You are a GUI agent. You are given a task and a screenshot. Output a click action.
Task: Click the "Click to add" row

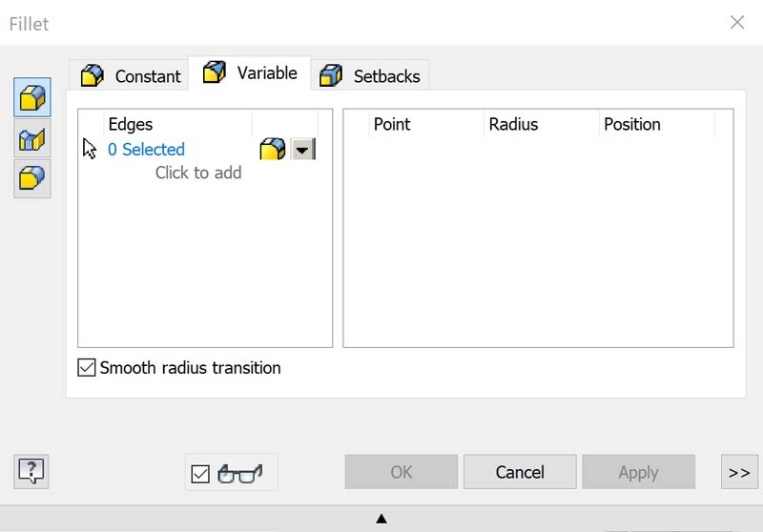pos(198,174)
